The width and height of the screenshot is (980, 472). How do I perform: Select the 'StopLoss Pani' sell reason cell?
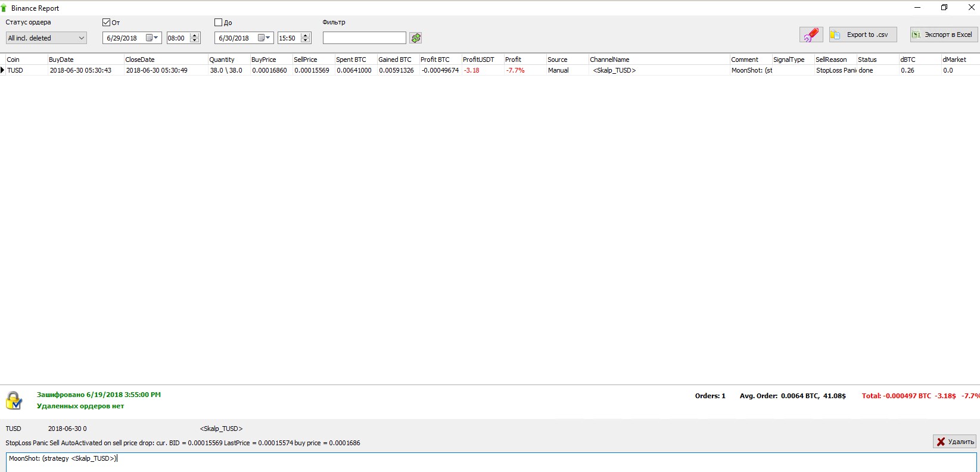point(835,70)
